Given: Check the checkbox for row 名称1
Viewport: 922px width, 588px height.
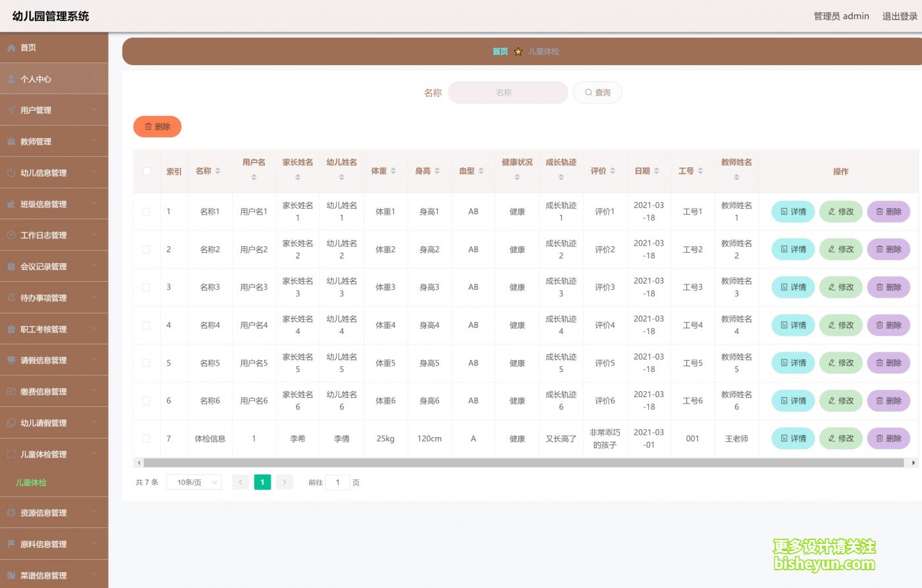Looking at the screenshot, I should (x=146, y=212).
